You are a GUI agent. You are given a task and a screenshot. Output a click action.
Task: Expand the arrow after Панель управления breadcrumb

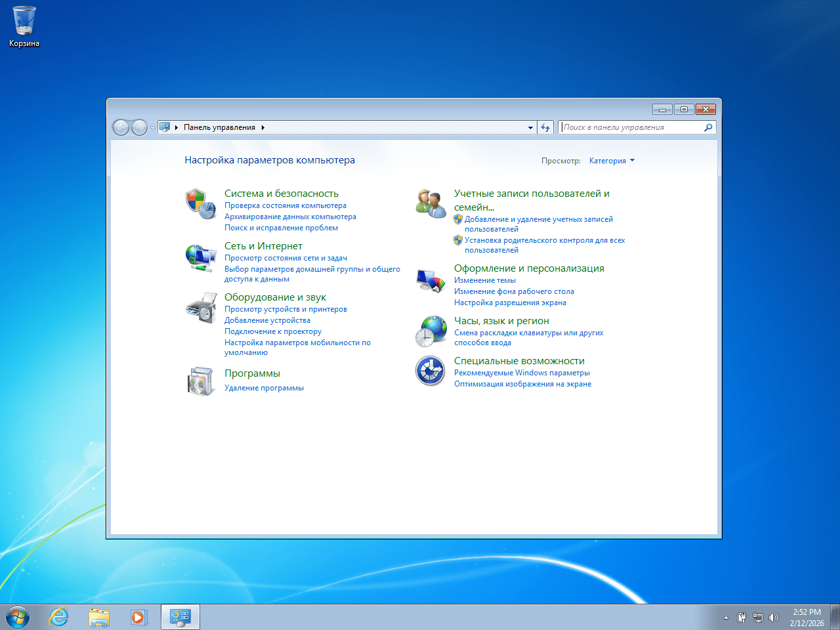pos(263,128)
